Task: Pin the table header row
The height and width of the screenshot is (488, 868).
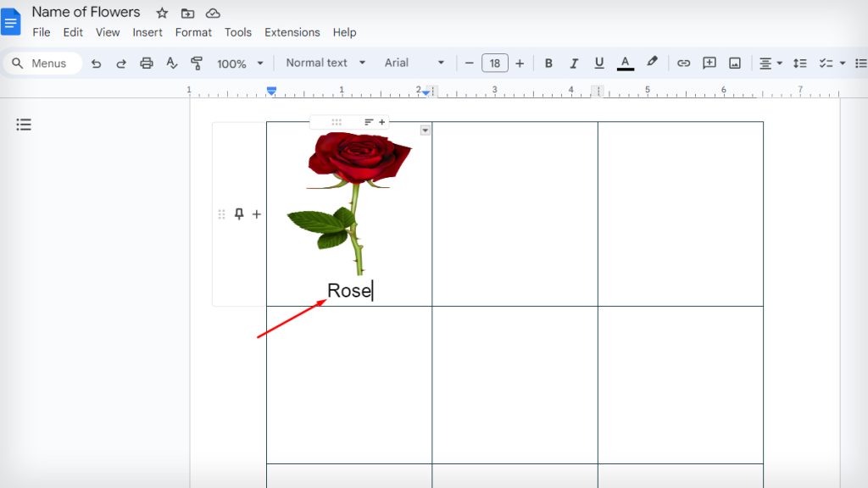Action: (240, 213)
